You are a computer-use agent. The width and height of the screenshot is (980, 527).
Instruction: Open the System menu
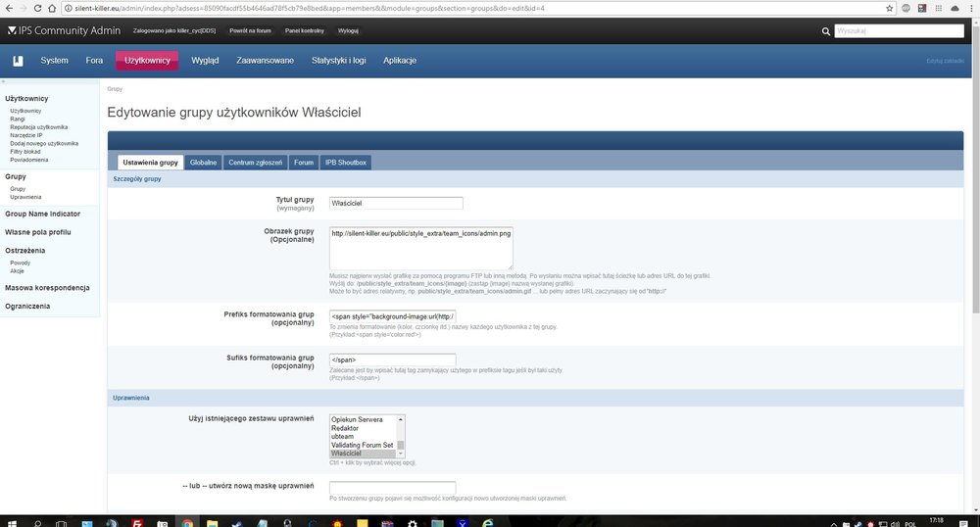54,61
